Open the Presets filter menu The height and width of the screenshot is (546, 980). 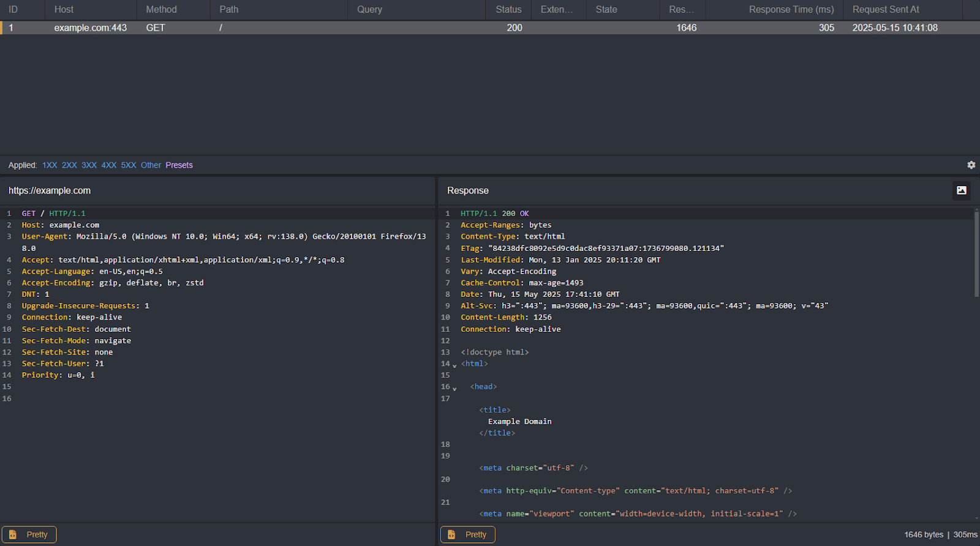tap(179, 165)
